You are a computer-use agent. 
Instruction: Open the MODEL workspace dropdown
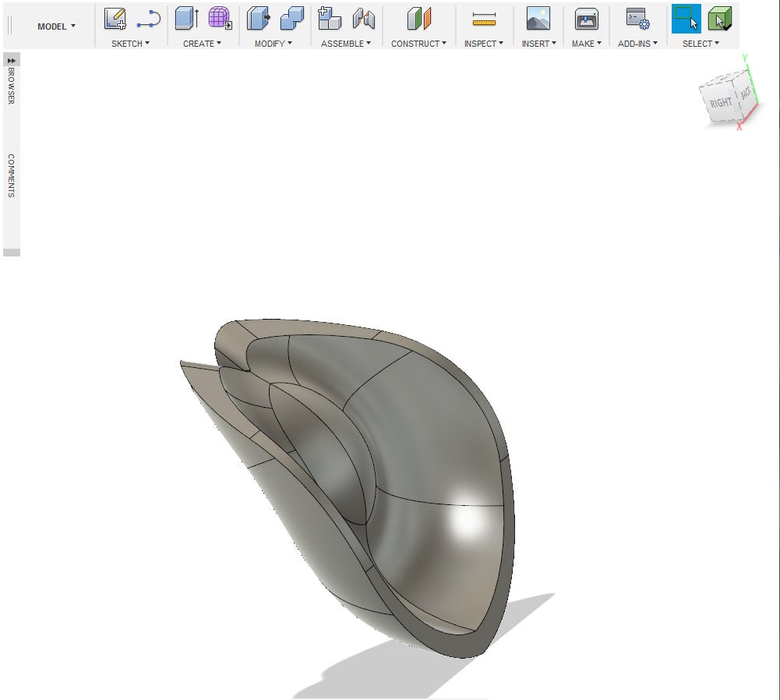click(56, 27)
